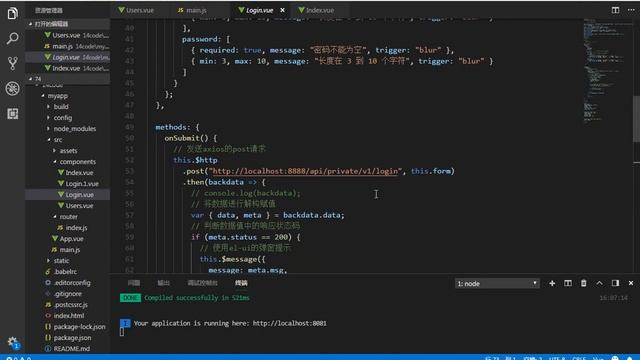
Task: Collapse the router folder
Action: click(x=68, y=217)
